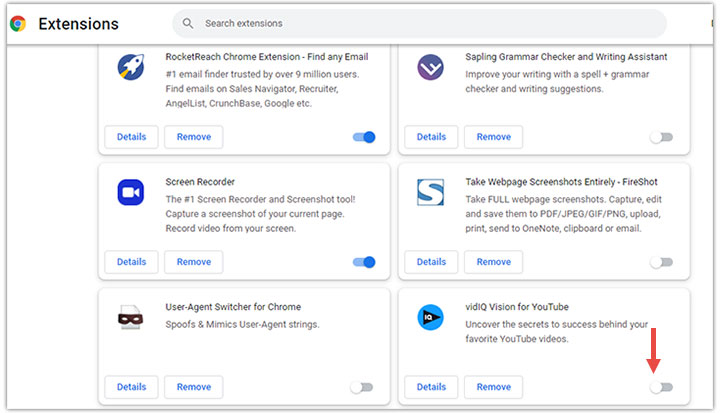Click 'vidIQ Vision for YouTube' title
Image resolution: width=720 pixels, height=413 pixels.
click(517, 307)
